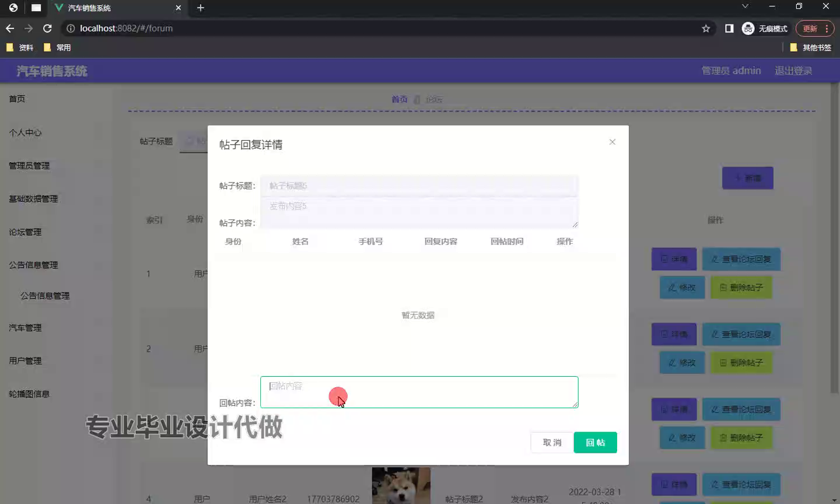This screenshot has width=840, height=504.
Task: Click the 暂无数据 empty table text
Action: pos(418,315)
